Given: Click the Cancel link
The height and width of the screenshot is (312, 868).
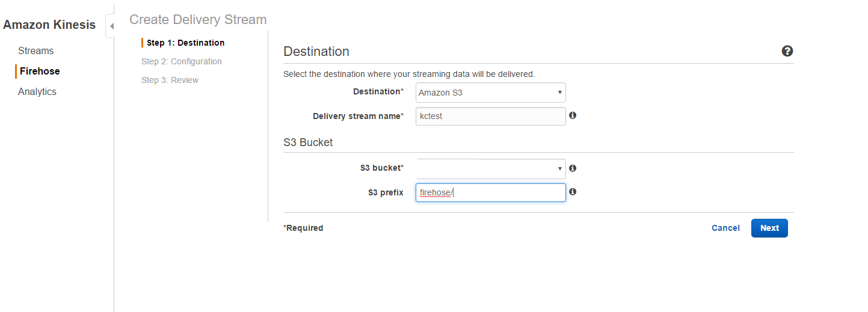Looking at the screenshot, I should (x=725, y=228).
